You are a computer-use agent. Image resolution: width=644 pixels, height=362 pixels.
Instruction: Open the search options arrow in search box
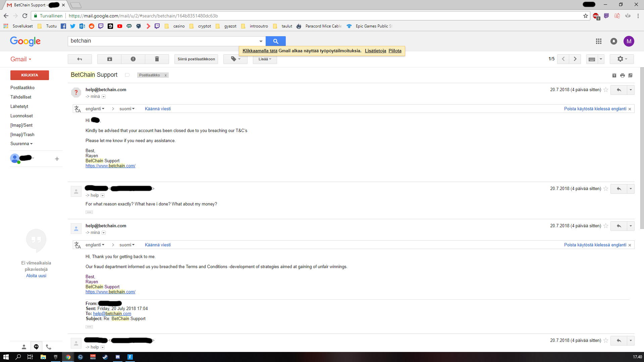(x=261, y=41)
